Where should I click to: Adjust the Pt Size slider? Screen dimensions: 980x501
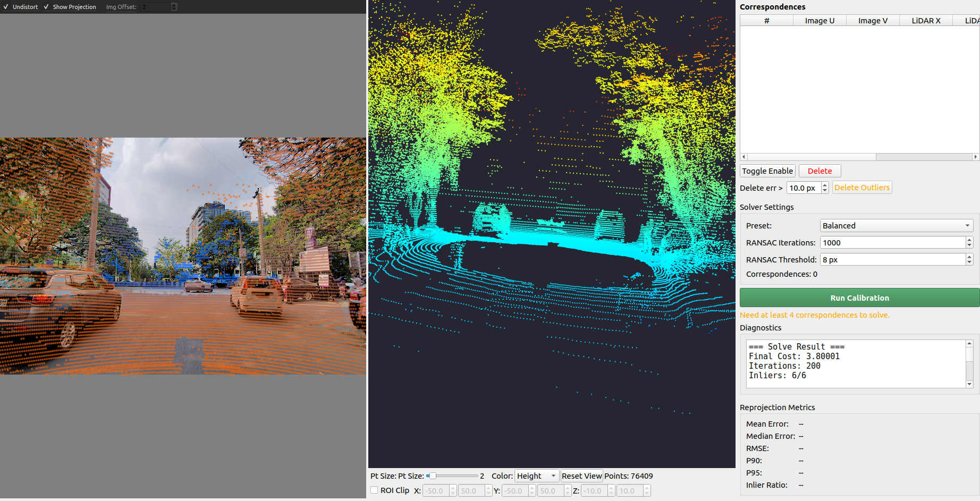[432, 475]
